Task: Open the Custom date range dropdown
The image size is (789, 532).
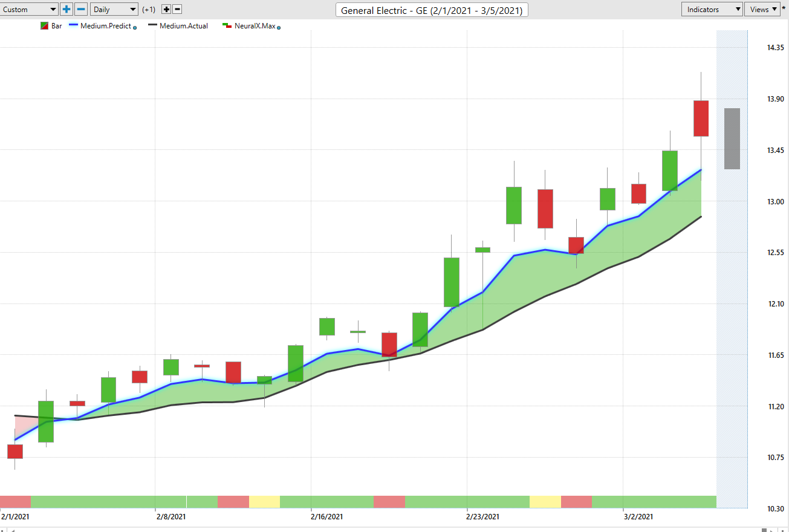Action: [x=29, y=10]
